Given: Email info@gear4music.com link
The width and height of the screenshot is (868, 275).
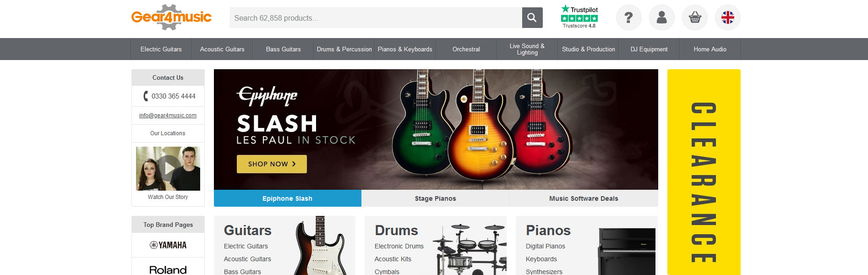Looking at the screenshot, I should (x=168, y=115).
